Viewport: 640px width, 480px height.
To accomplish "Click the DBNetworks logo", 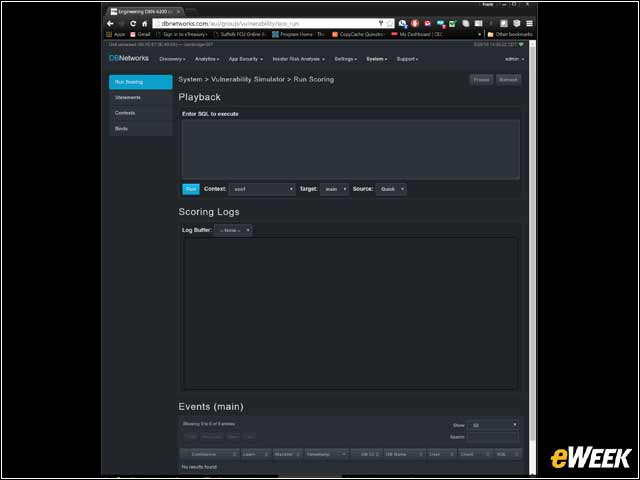I will coord(129,58).
